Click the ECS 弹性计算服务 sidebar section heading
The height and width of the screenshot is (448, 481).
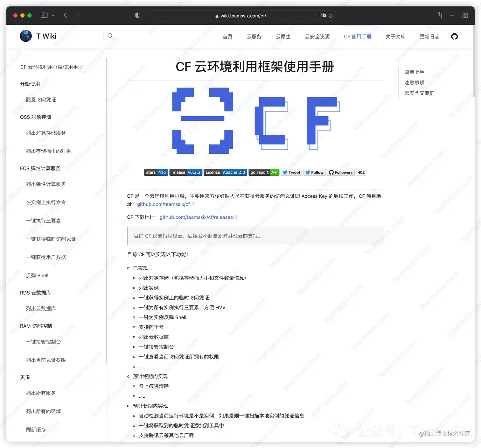[x=40, y=168]
